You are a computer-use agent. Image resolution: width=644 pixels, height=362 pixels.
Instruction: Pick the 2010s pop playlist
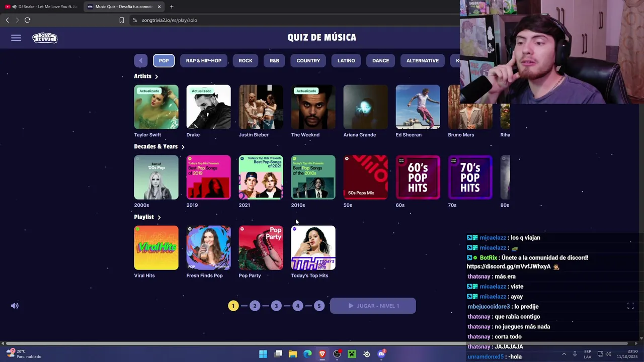tap(313, 177)
